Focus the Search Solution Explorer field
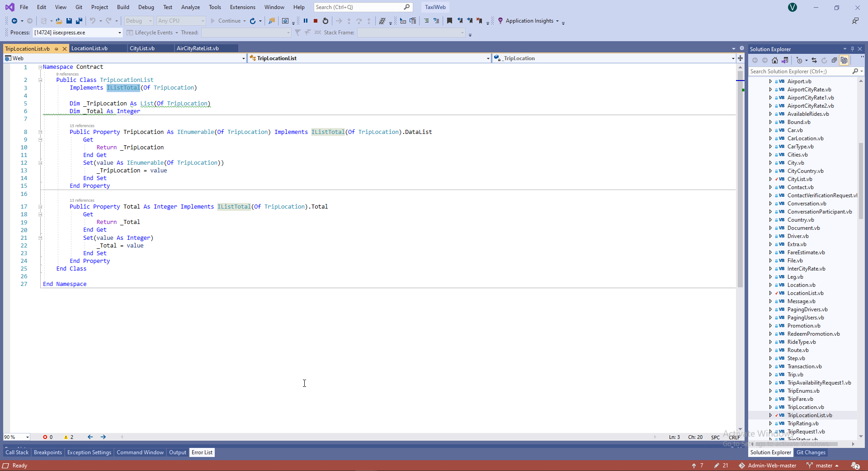Viewport: 868px width, 471px height. point(800,71)
